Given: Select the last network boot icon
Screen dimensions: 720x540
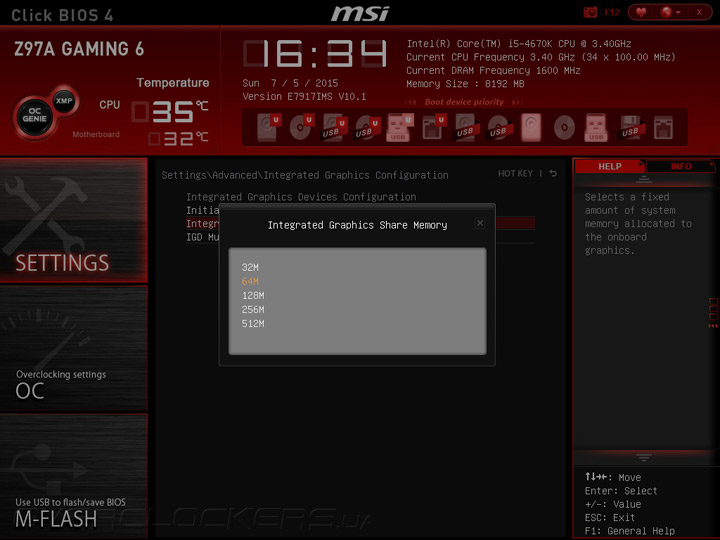Looking at the screenshot, I should click(x=664, y=127).
